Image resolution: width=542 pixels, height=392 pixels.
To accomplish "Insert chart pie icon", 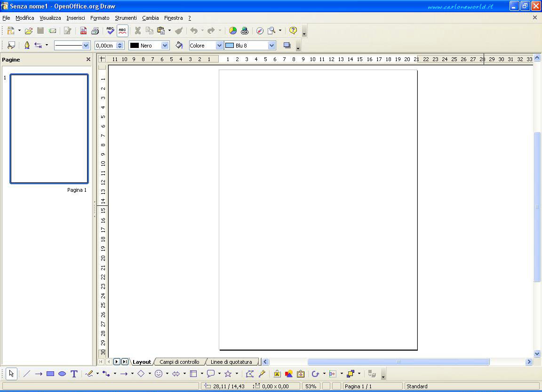I will [233, 31].
